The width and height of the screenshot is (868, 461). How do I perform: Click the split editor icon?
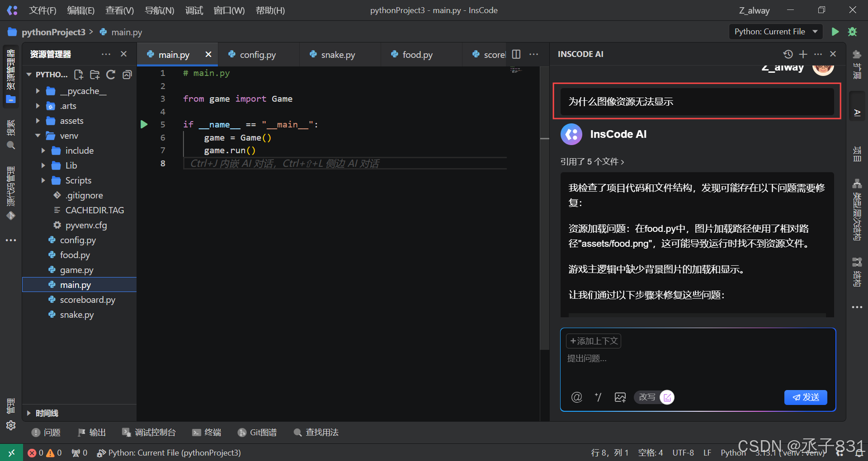[516, 54]
